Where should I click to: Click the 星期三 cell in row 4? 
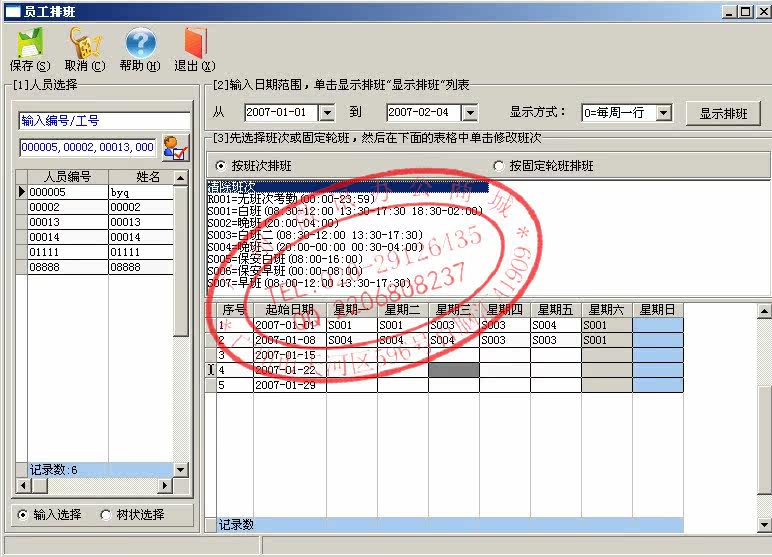point(453,370)
